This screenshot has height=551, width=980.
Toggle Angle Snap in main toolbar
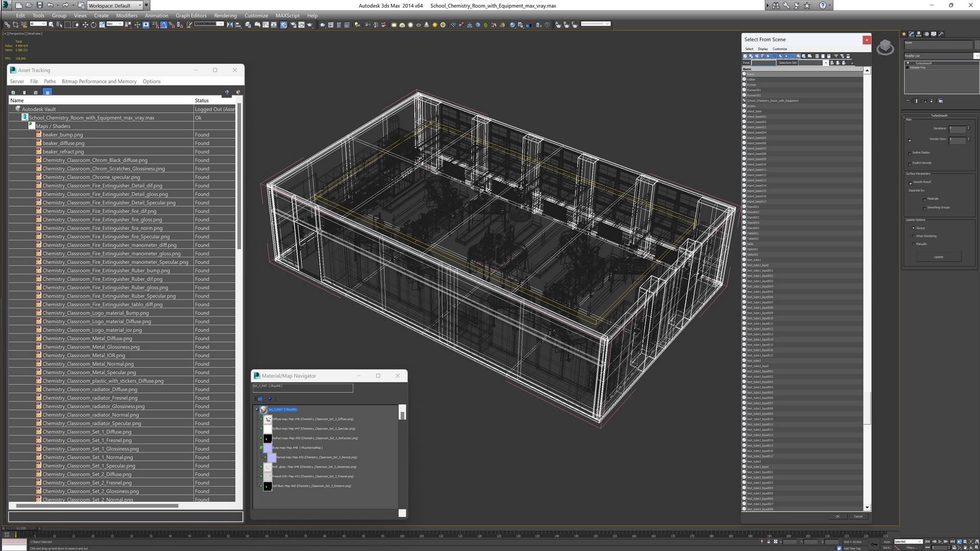163,24
